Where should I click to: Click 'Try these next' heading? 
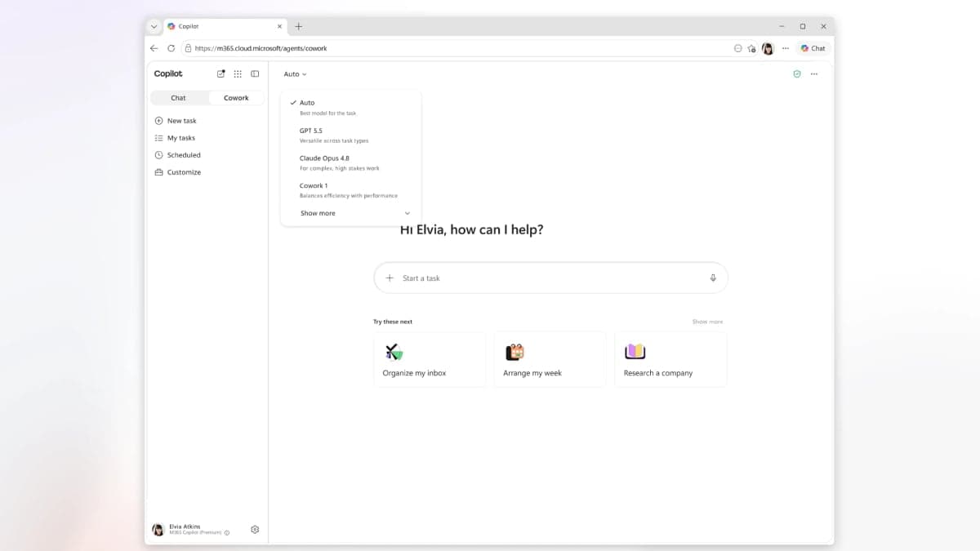click(x=393, y=322)
